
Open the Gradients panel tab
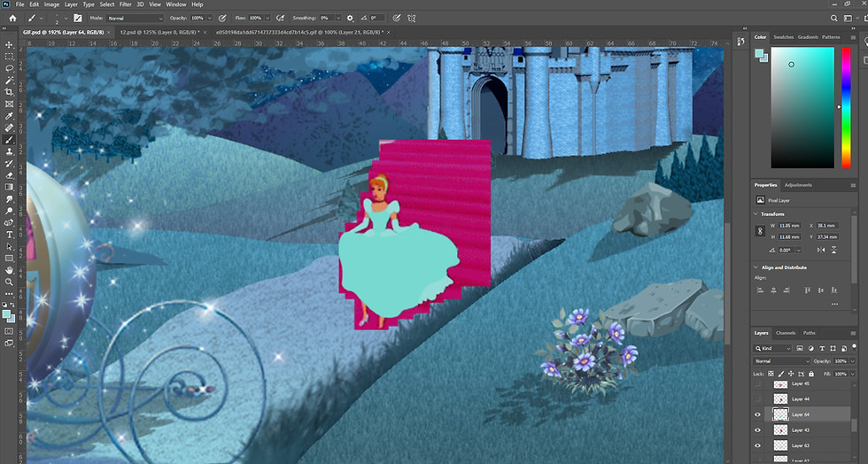pos(808,37)
